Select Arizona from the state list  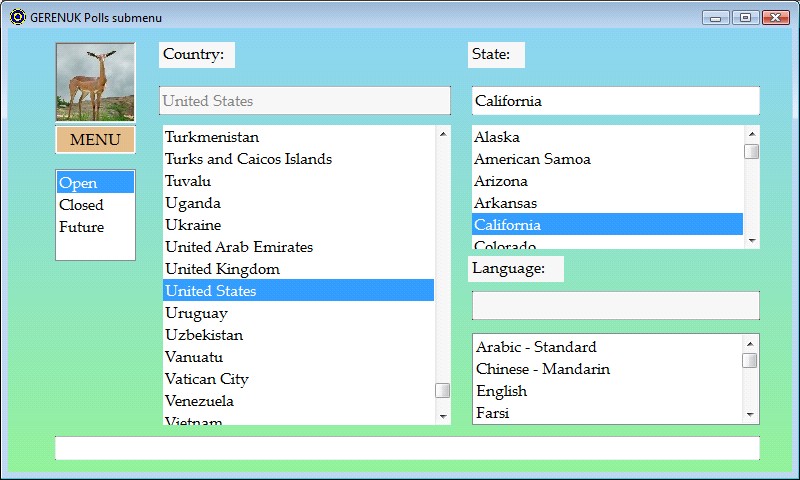[x=500, y=181]
